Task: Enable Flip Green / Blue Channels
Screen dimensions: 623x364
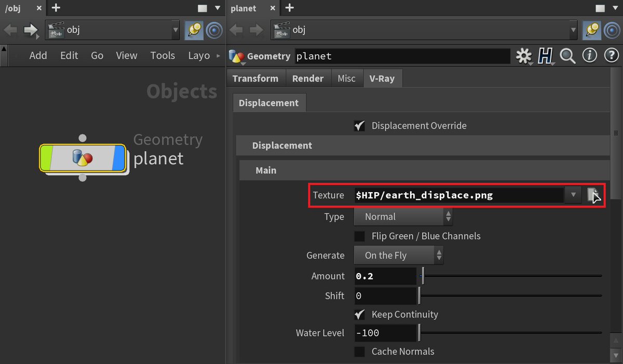Action: pos(359,236)
